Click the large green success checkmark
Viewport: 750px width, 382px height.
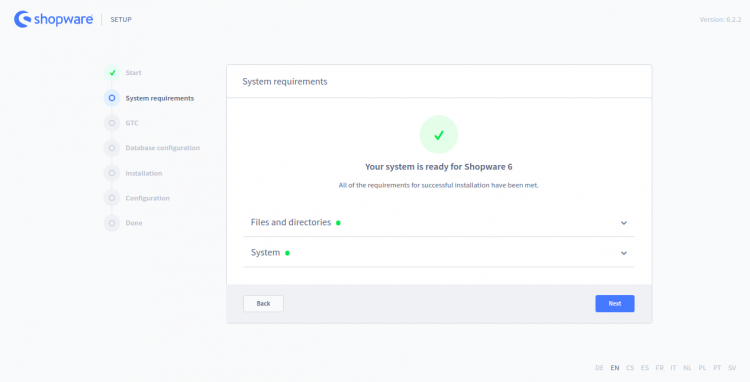(439, 135)
